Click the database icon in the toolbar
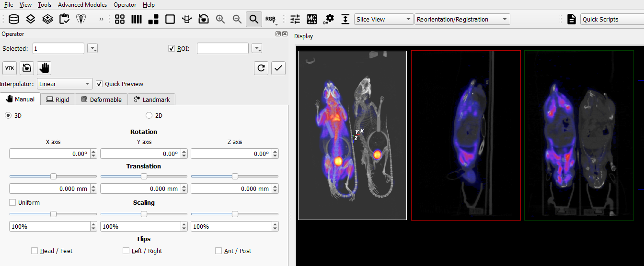The width and height of the screenshot is (644, 266). pyautogui.click(x=14, y=19)
